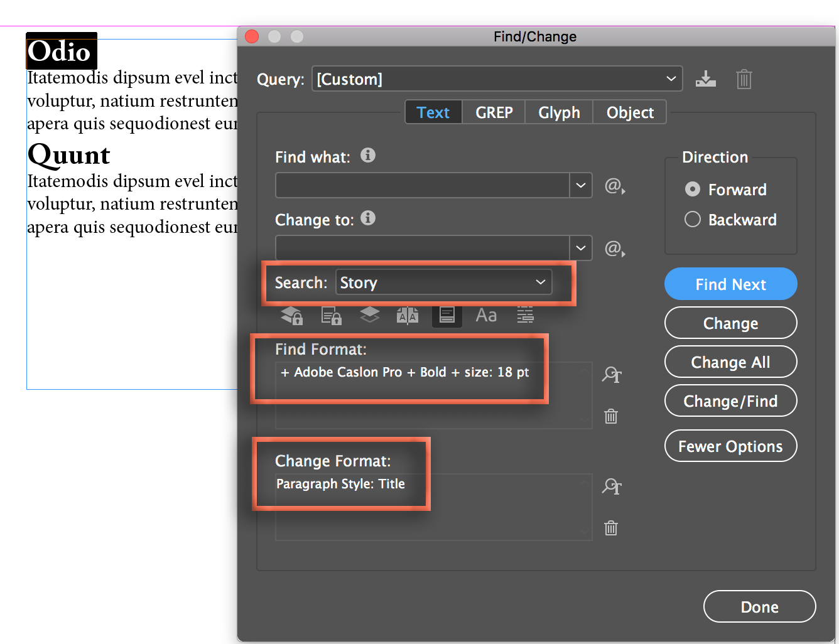Select Forward direction radio button
Image resolution: width=839 pixels, height=644 pixels.
tap(693, 189)
